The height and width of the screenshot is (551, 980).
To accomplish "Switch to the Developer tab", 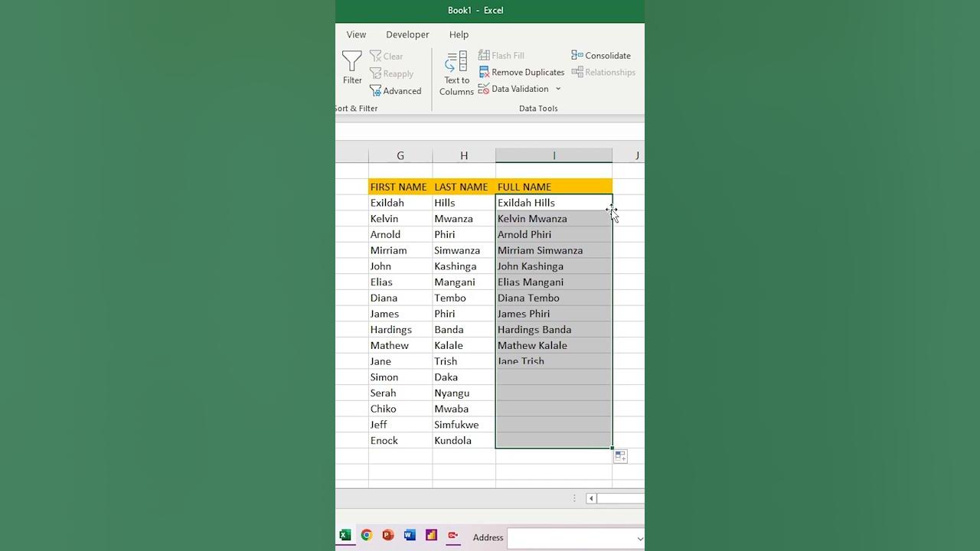I will pyautogui.click(x=407, y=34).
